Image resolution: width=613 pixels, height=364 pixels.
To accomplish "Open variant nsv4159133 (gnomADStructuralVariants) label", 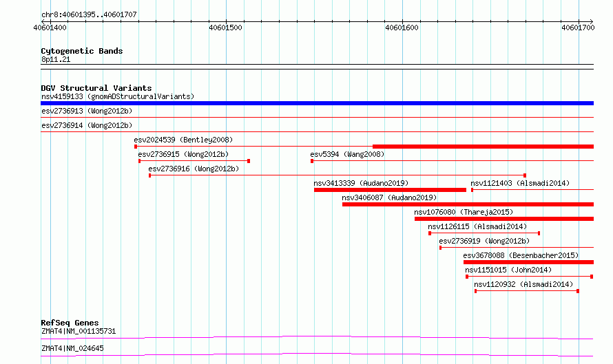I will (x=118, y=96).
